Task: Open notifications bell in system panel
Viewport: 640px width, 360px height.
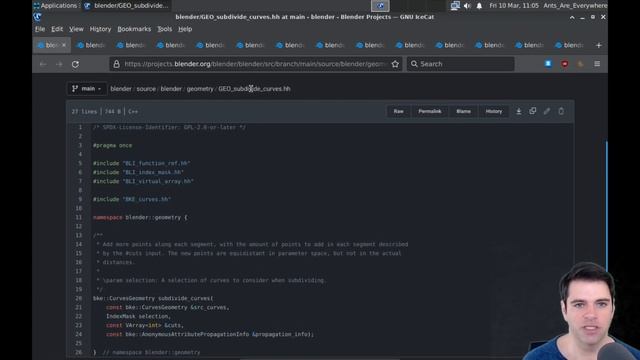Action: [479, 6]
